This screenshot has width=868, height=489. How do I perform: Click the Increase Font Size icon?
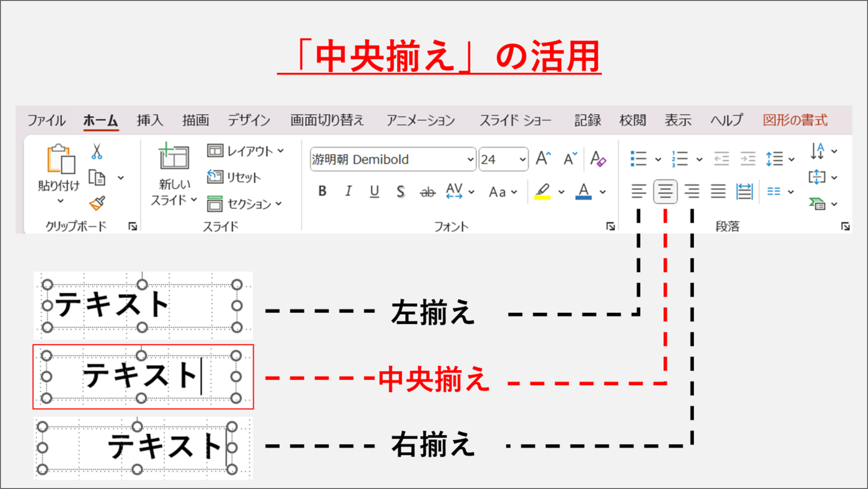point(543,158)
